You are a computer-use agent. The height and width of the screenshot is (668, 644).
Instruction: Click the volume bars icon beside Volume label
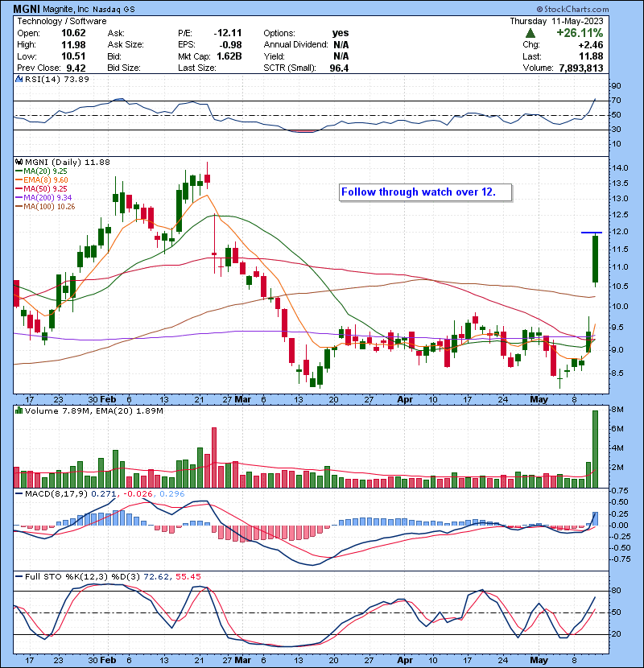point(19,410)
